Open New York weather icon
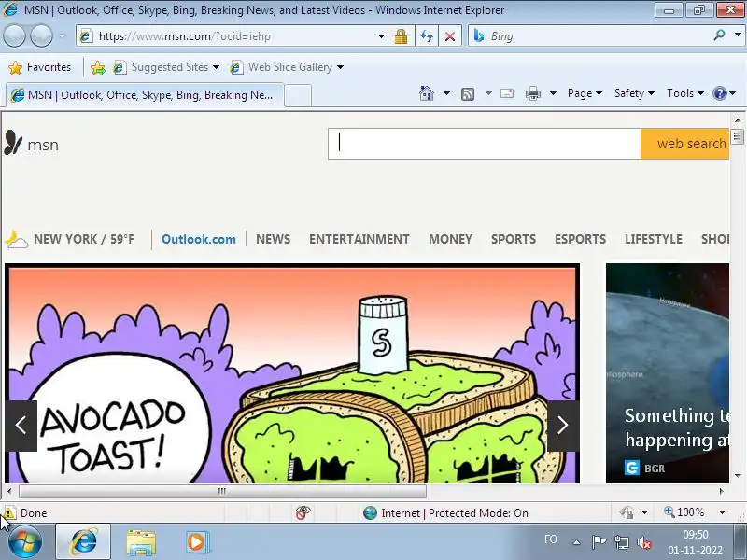Screen dimensions: 747x560 (17, 239)
